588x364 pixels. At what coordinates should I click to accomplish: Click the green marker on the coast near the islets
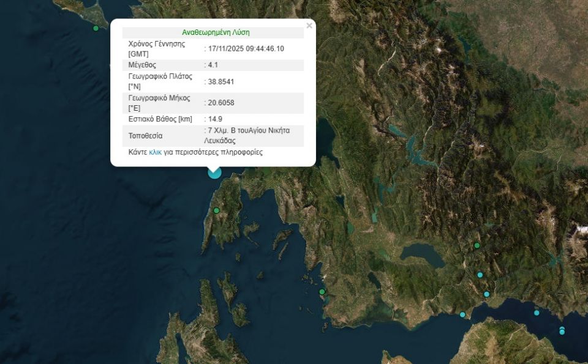tap(322, 292)
